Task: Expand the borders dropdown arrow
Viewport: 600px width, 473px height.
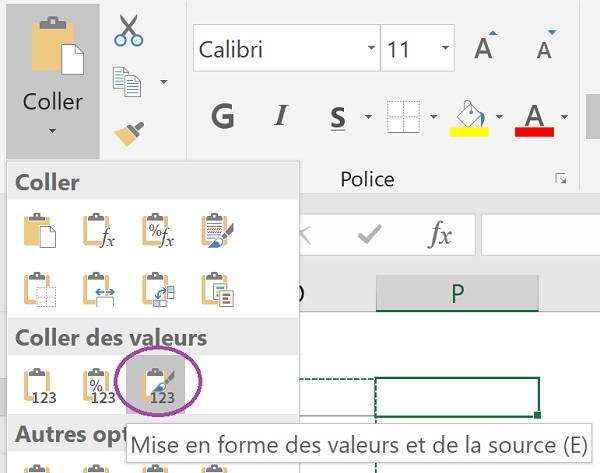Action: (434, 117)
